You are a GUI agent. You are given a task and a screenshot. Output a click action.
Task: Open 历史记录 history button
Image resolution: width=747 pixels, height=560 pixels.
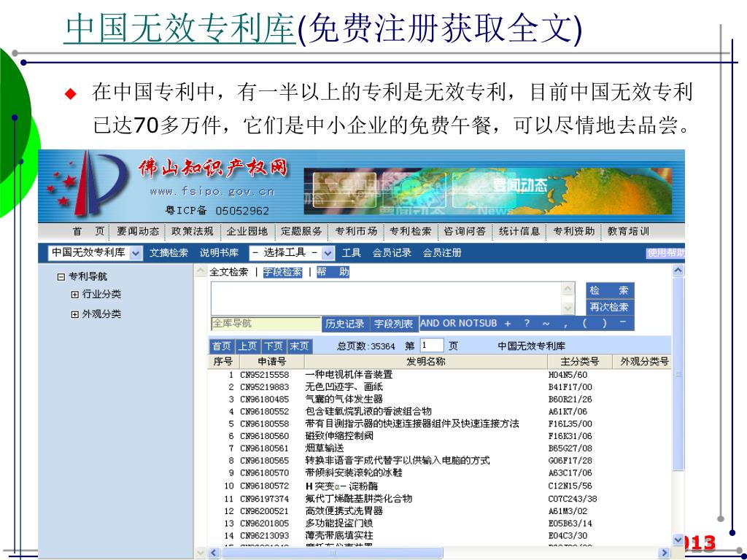[x=345, y=324]
